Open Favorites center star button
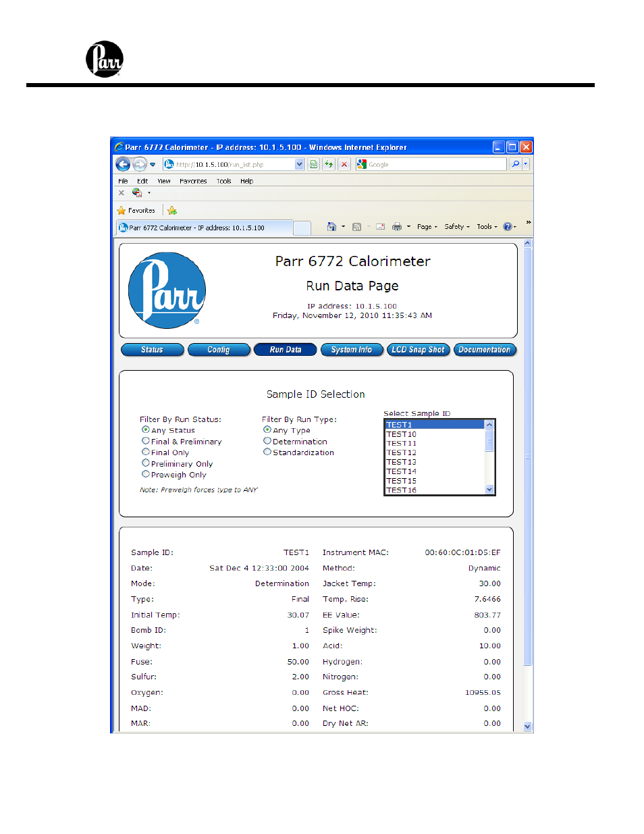This screenshot has height=834, width=644. (x=136, y=211)
